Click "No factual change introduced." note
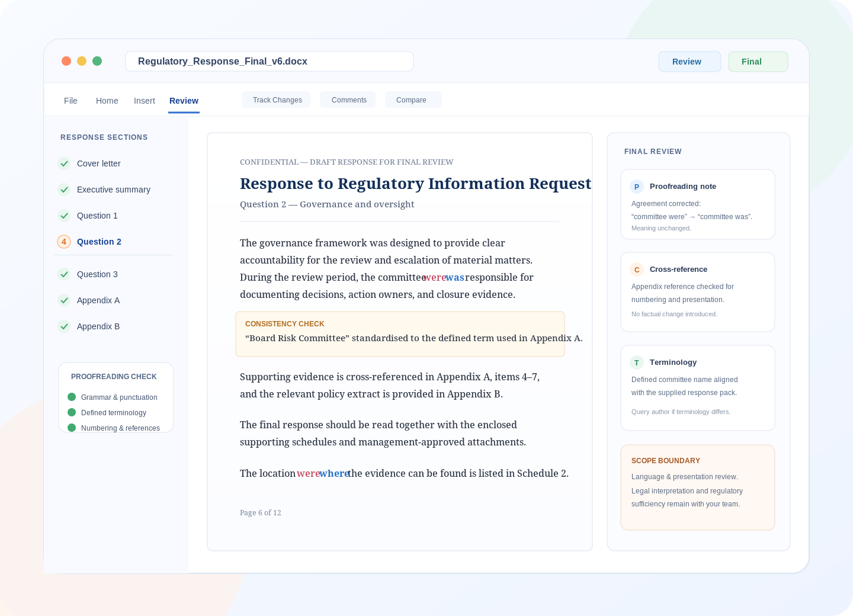Screen dimensions: 853x616 [674, 314]
